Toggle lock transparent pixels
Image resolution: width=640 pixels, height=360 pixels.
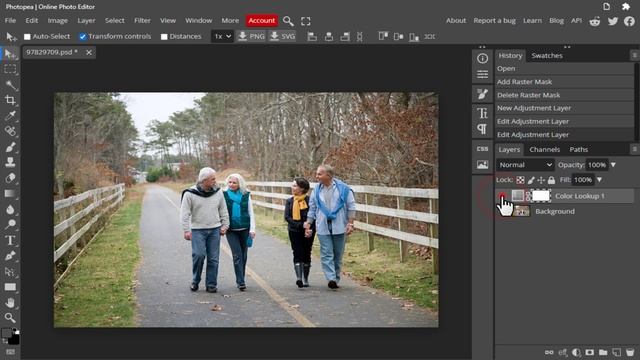click(520, 180)
